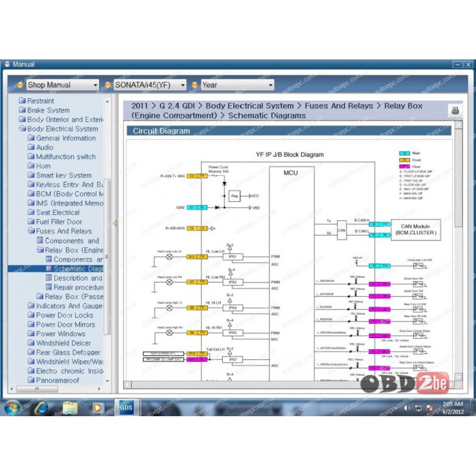Click the volume speaker tray icon
The width and height of the screenshot is (476, 476).
point(407,408)
